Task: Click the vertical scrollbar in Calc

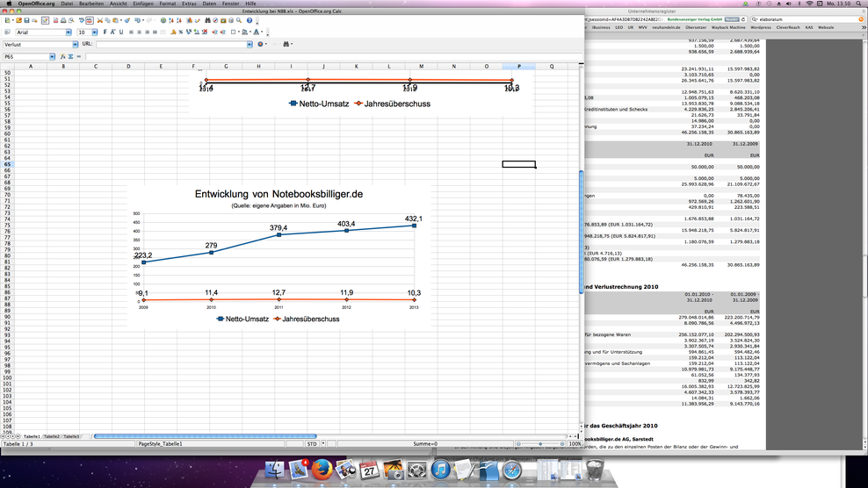Action: pos(582,233)
